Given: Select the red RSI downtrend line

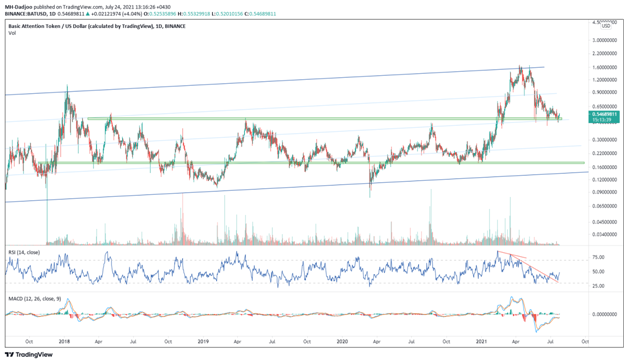Looking at the screenshot, I should pos(528,266).
